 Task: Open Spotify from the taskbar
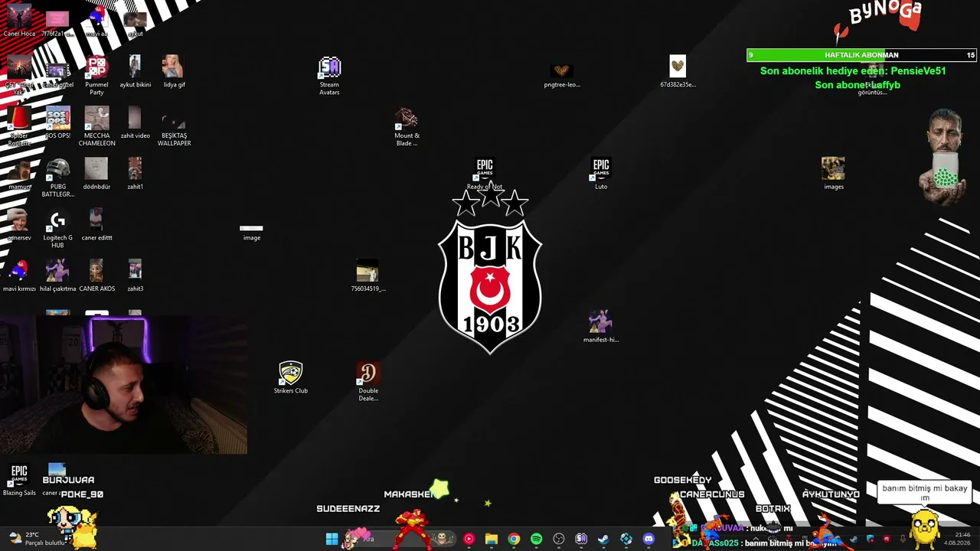tap(536, 539)
